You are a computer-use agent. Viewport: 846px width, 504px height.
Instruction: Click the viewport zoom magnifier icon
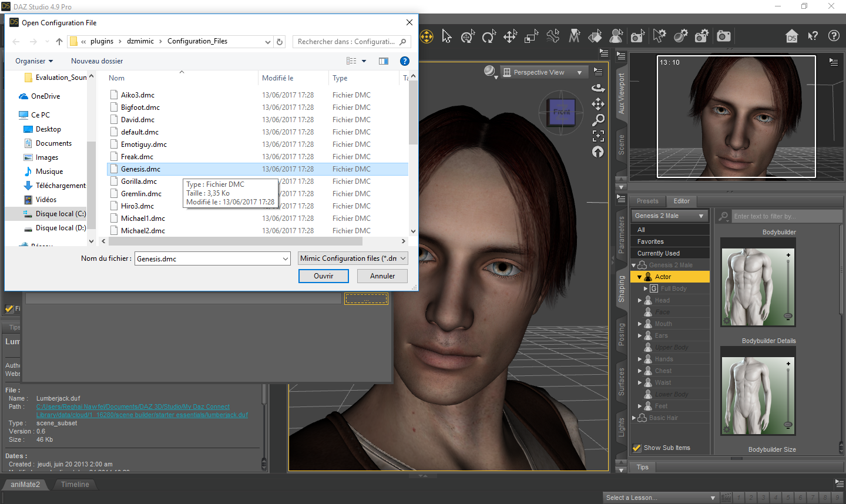click(598, 120)
